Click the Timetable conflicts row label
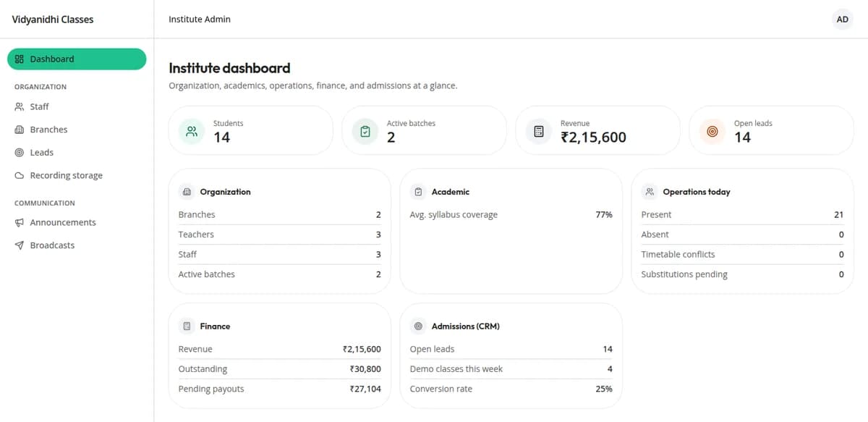 pyautogui.click(x=678, y=255)
